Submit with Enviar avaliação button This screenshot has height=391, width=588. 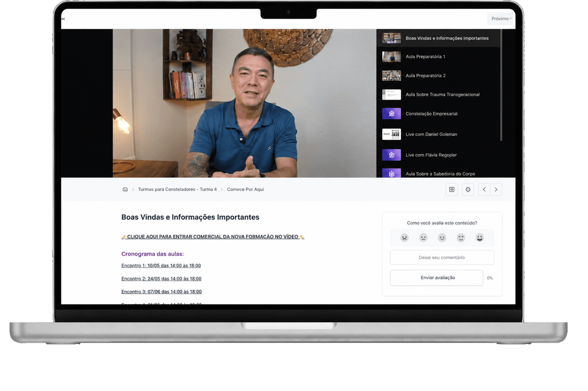(436, 278)
